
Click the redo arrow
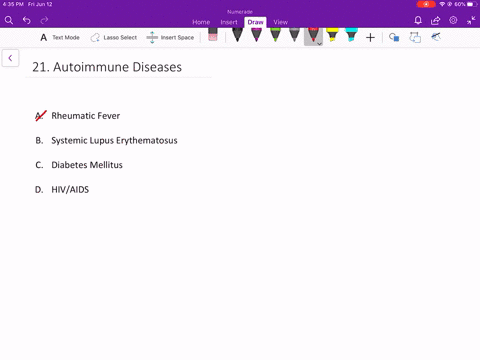[x=44, y=20]
